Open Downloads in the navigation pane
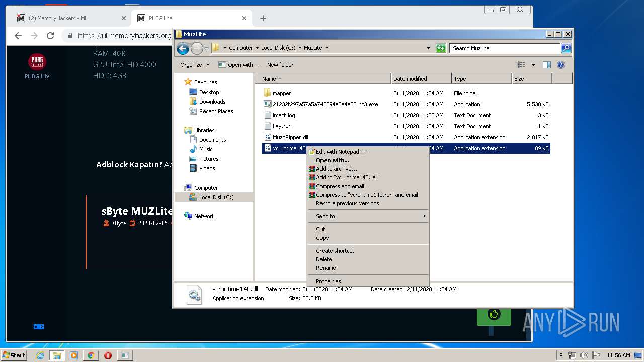The height and width of the screenshot is (362, 644). pyautogui.click(x=212, y=102)
